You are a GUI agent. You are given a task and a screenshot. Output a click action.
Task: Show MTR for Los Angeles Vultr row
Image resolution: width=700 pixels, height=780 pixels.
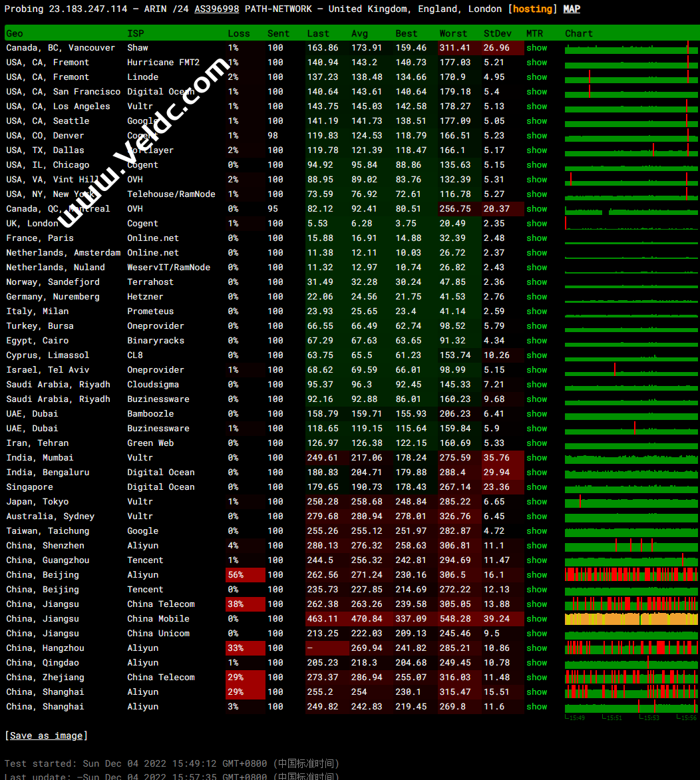(537, 106)
